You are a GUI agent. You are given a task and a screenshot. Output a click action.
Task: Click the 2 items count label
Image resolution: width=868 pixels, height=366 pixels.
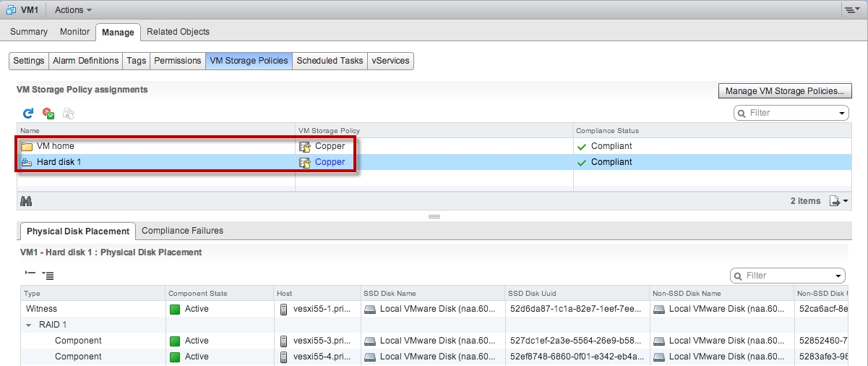pyautogui.click(x=805, y=201)
